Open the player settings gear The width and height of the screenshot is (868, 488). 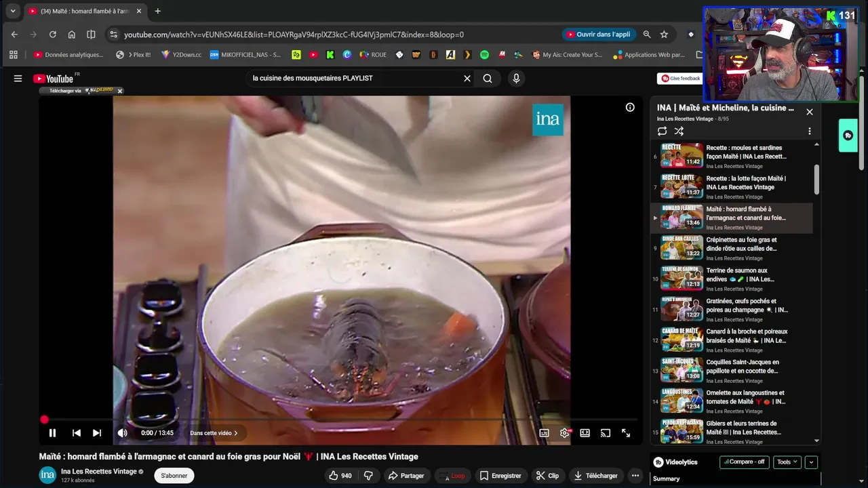click(x=565, y=433)
